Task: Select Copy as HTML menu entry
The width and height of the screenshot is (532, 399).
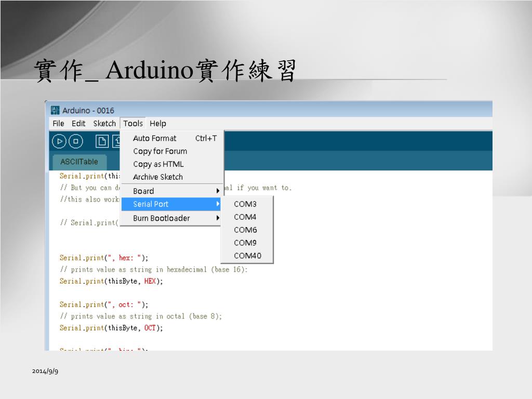Action: click(172, 164)
